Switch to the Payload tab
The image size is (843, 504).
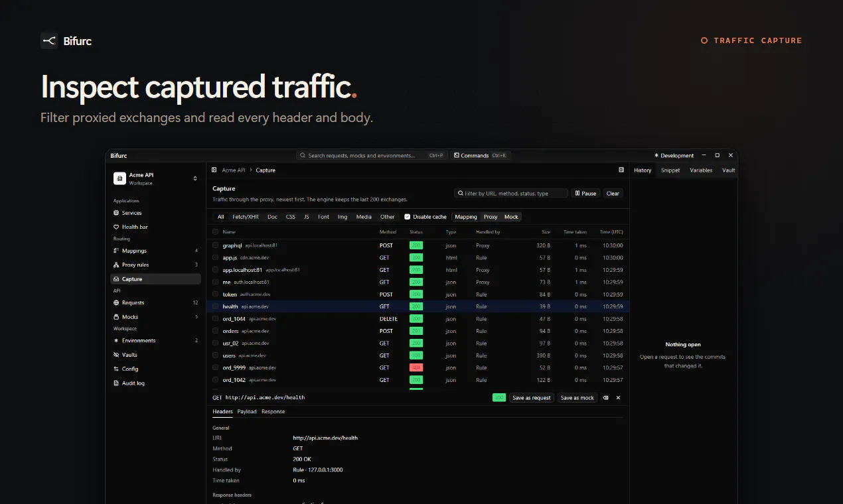(x=247, y=412)
